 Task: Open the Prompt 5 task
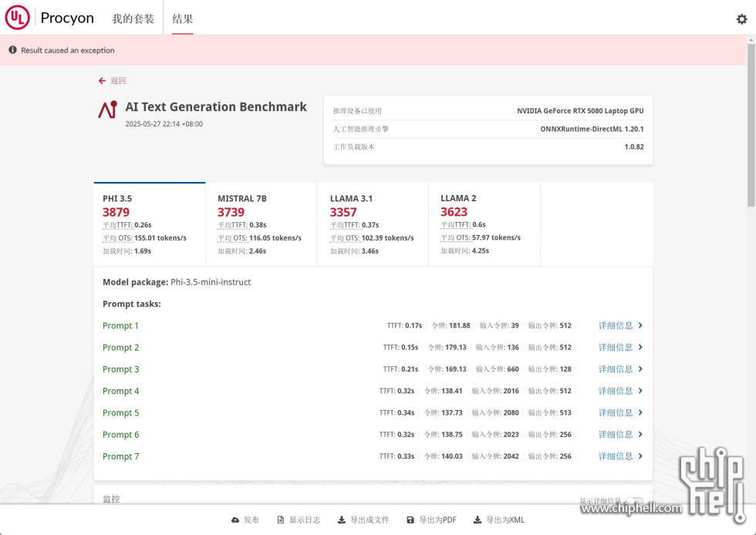120,412
